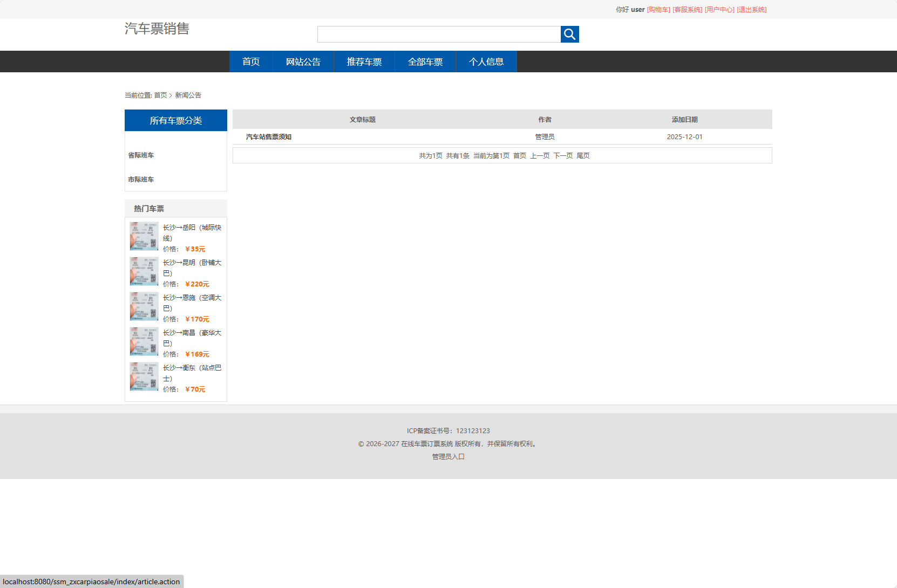Open 长沙→衡东 (站点巴士) ticket link
The width and height of the screenshot is (897, 588).
click(x=192, y=373)
